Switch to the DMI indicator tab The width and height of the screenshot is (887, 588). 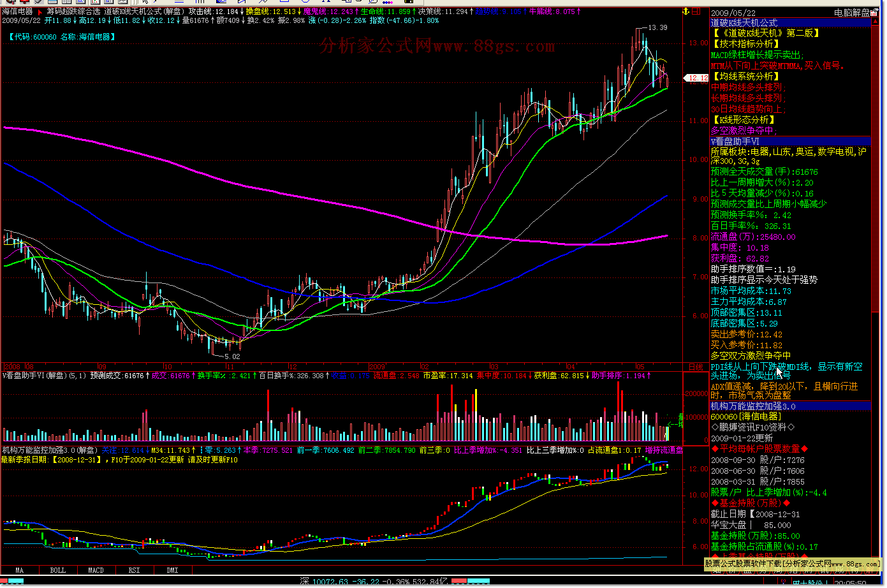(173, 570)
